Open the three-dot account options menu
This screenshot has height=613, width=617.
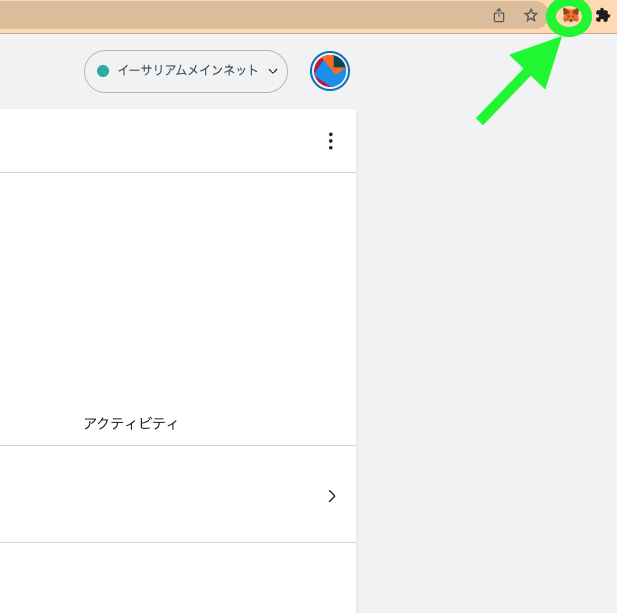[331, 141]
